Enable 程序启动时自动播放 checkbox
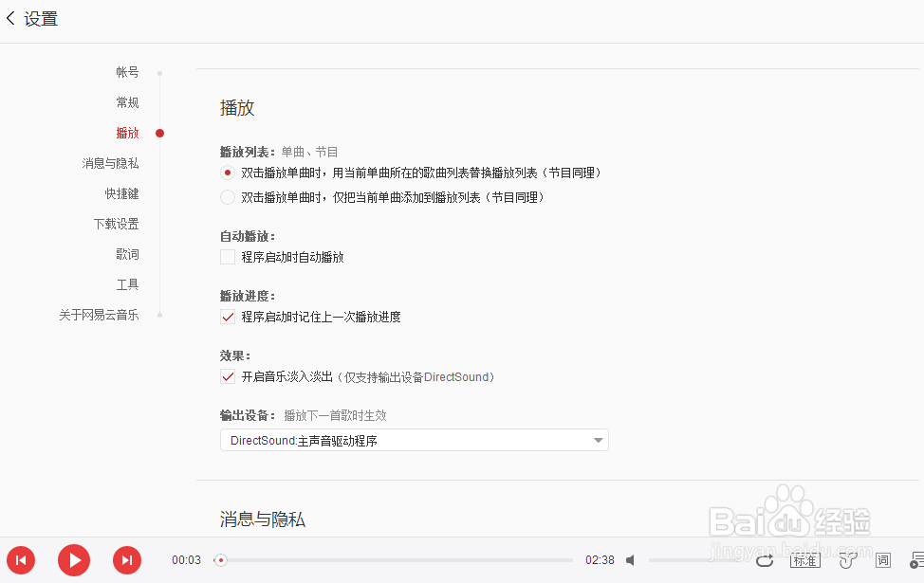Screen dimensions: 924x583 228,257
